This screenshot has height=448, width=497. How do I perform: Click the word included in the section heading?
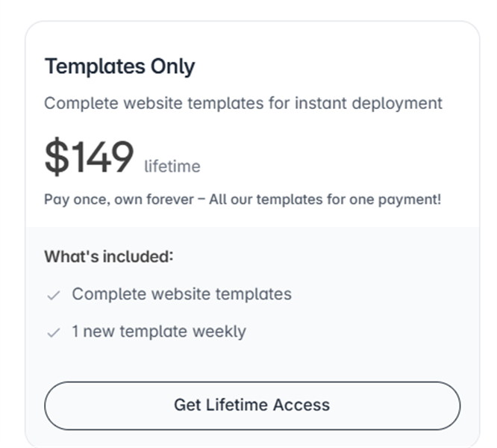tap(134, 257)
